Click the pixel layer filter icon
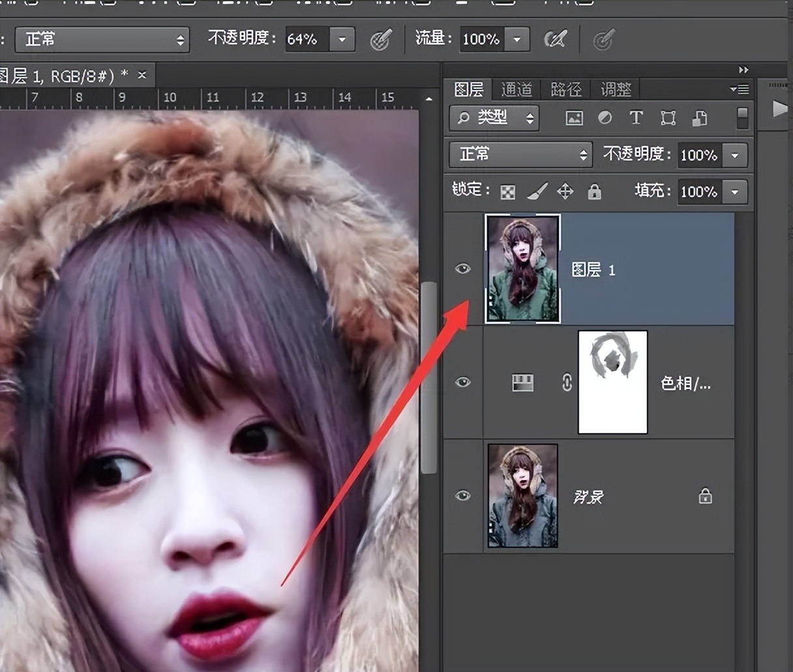The image size is (793, 672). tap(574, 118)
